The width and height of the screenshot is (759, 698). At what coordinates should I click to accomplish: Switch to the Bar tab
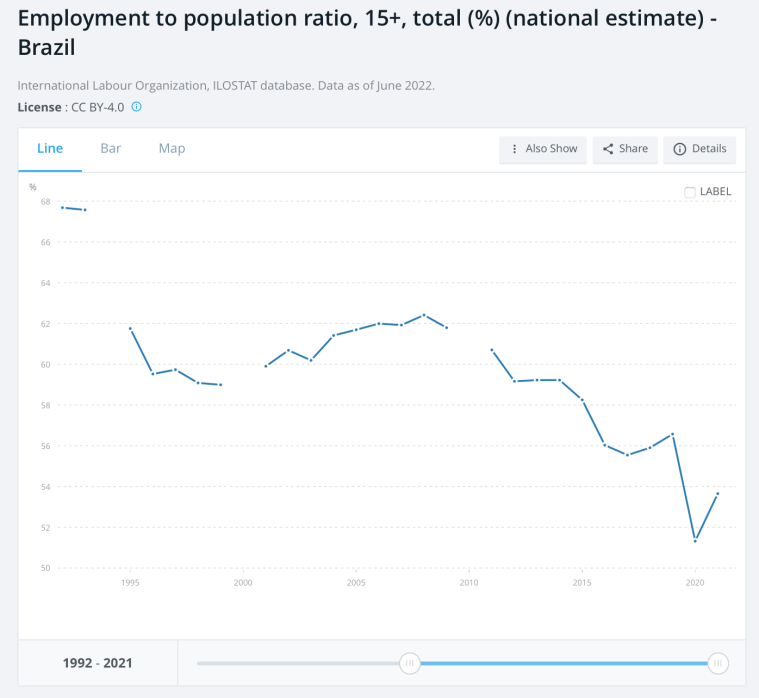pos(111,148)
